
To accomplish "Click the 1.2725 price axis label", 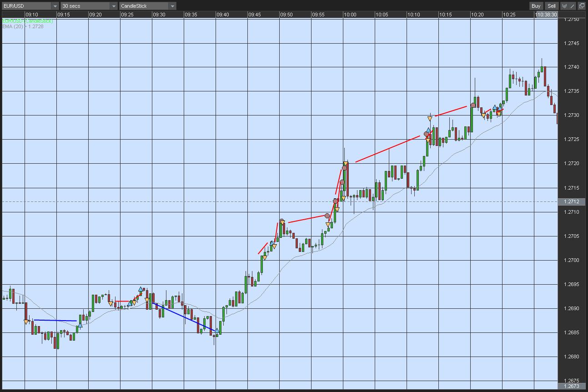I will tap(571, 140).
